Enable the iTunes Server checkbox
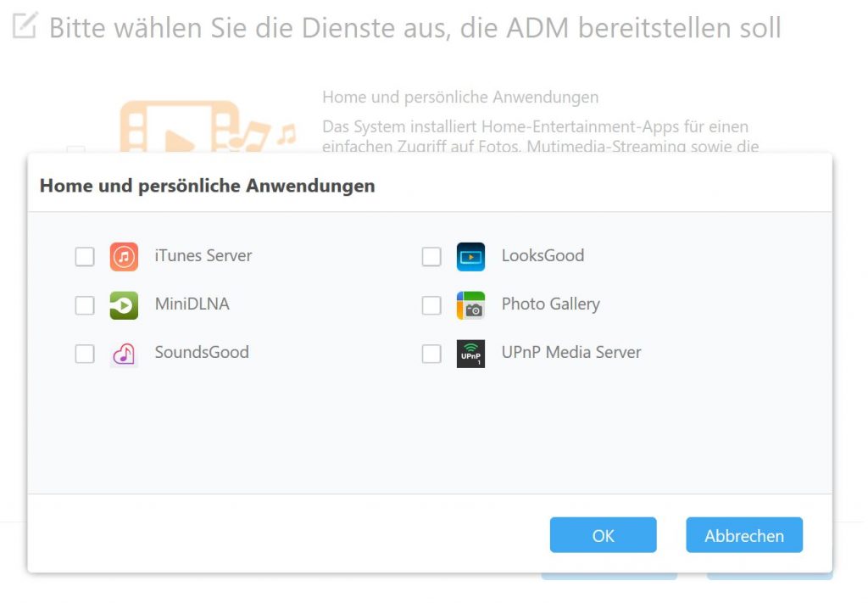This screenshot has width=868, height=603. point(85,256)
